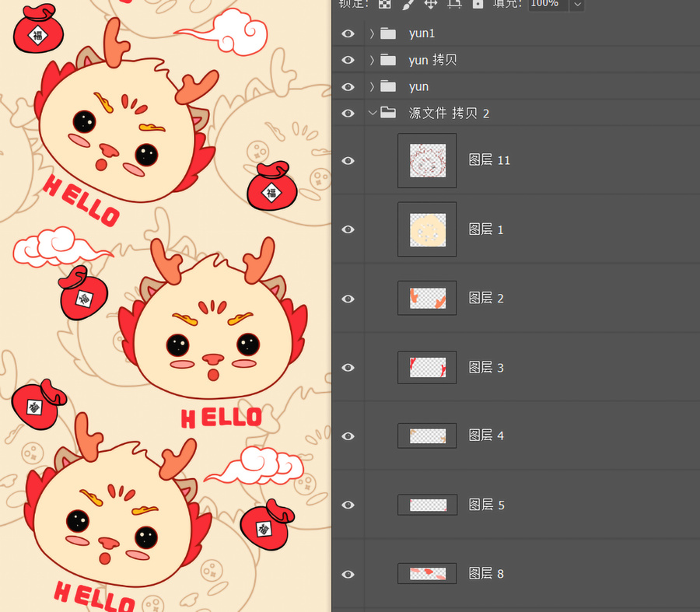700x612 pixels.
Task: Click the yun 拷贝 folder icon
Action: [388, 60]
